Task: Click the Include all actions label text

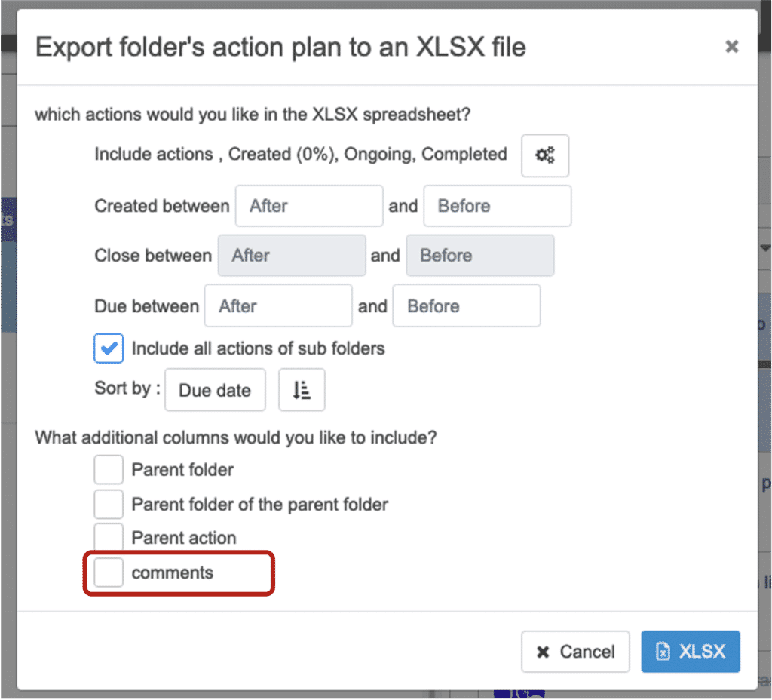Action: point(258,348)
